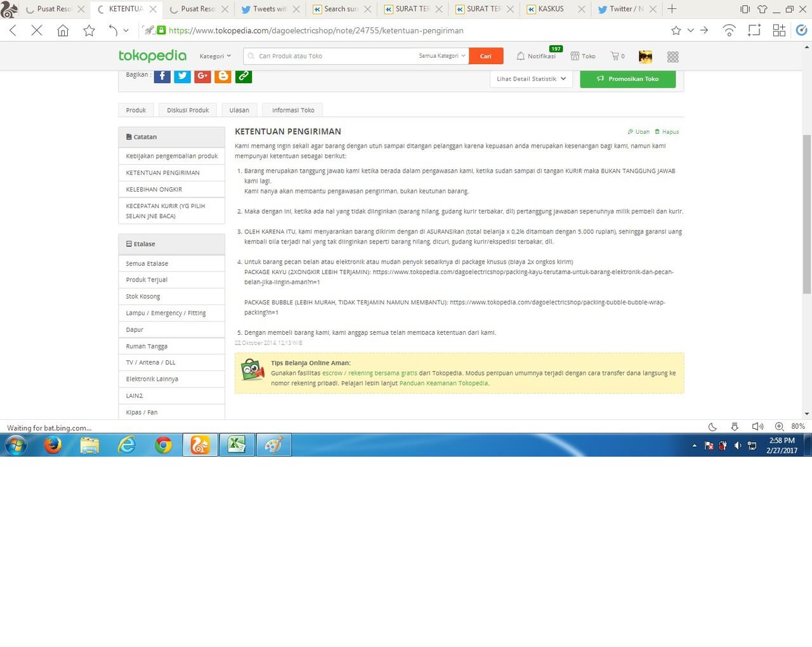This screenshot has height=647, width=812.
Task: Click the taskbar clock showing 2:58 PM
Action: [782, 445]
